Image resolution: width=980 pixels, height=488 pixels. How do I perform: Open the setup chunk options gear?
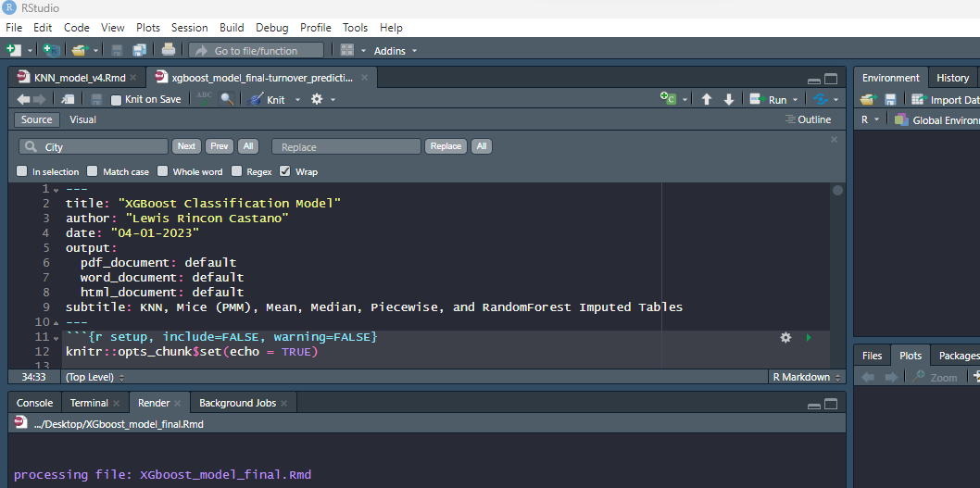tap(785, 337)
